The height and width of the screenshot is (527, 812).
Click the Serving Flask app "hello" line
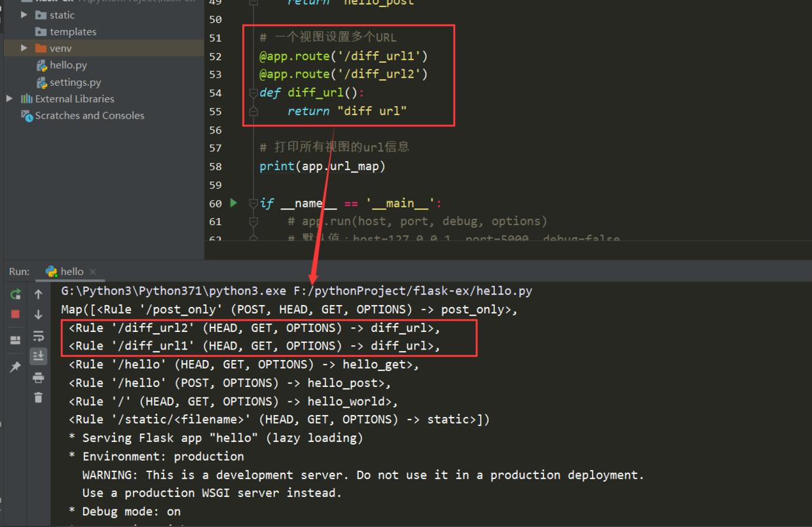tap(215, 437)
